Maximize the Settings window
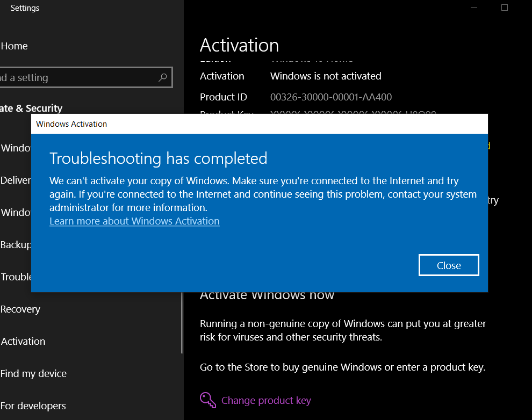The image size is (532, 420). point(505,8)
